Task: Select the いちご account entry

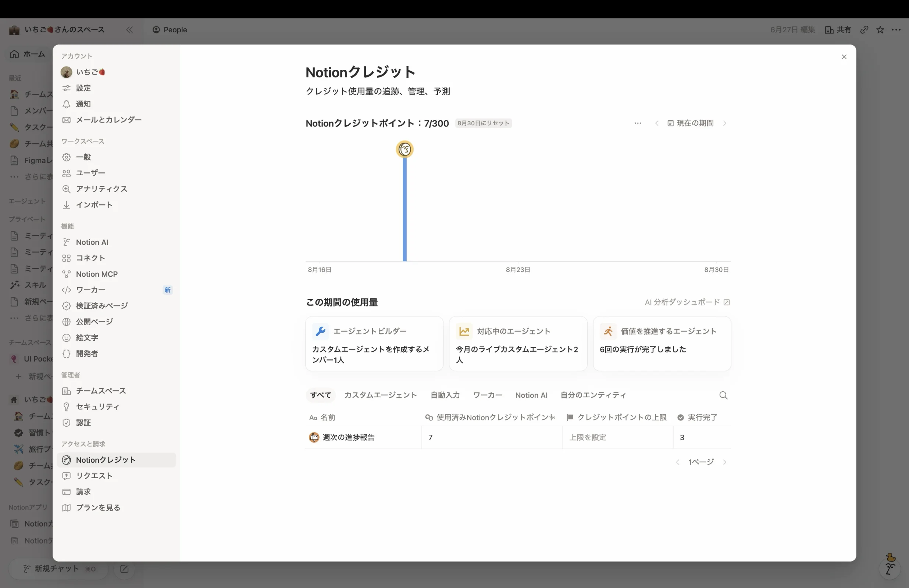Action: pyautogui.click(x=116, y=72)
